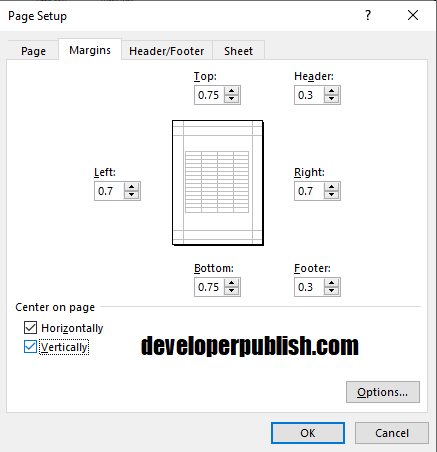Decrease the Left margin with down arrow
Viewport: 437px width, 452px height.
pos(131,195)
